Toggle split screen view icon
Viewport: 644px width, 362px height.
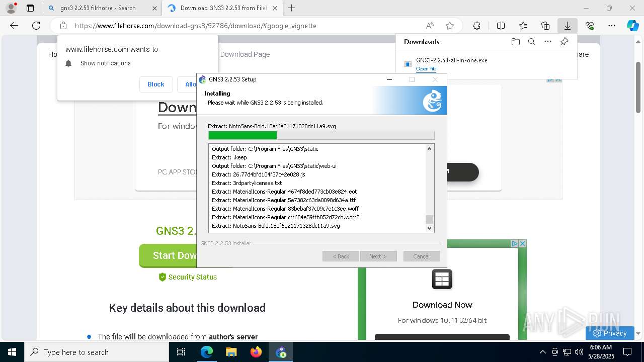(x=501, y=26)
